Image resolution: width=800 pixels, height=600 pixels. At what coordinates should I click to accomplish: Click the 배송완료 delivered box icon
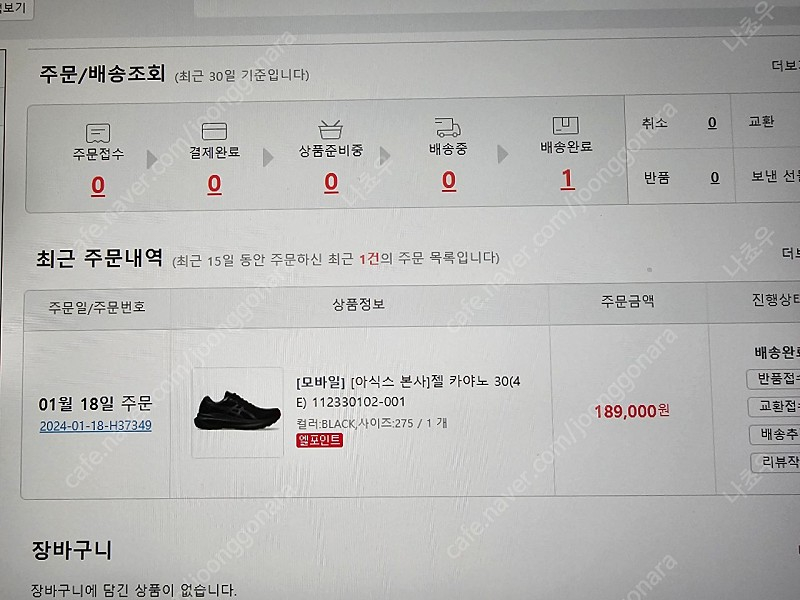(x=566, y=126)
